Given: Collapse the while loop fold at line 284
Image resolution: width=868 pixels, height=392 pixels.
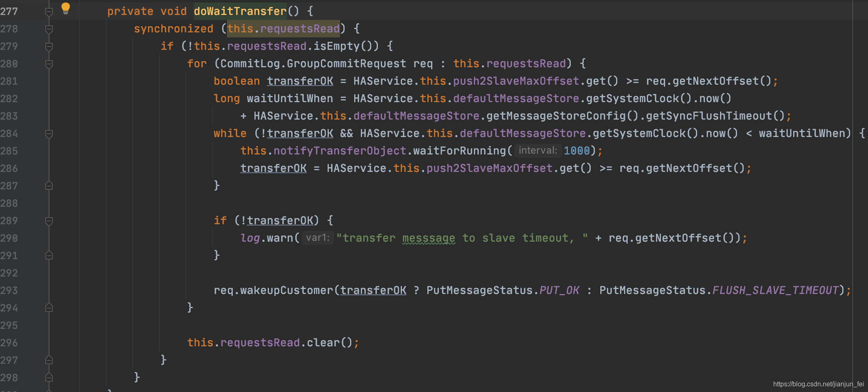Looking at the screenshot, I should coord(49,134).
